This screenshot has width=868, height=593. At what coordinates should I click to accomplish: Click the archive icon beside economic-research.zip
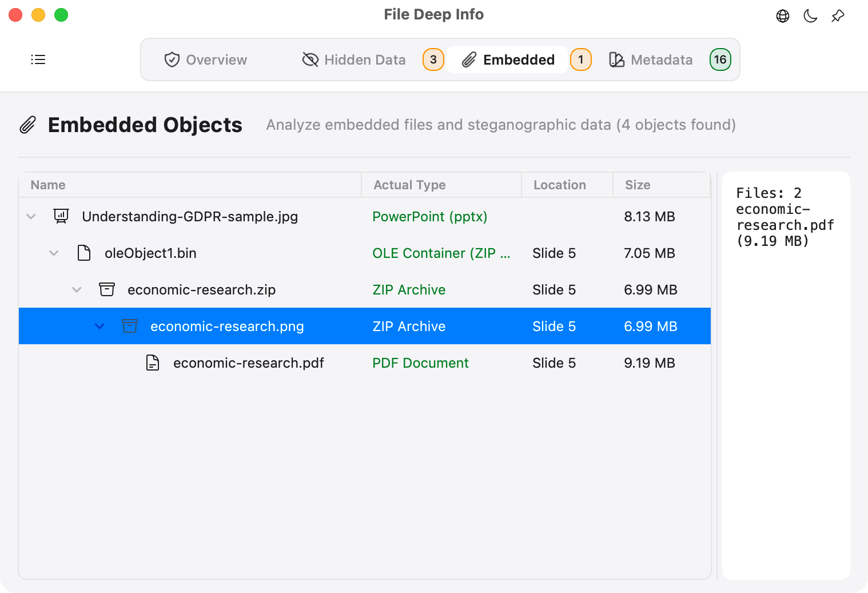tap(107, 289)
